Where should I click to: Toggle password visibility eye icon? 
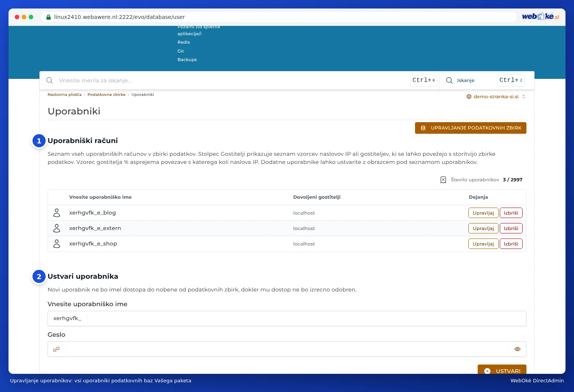518,349
